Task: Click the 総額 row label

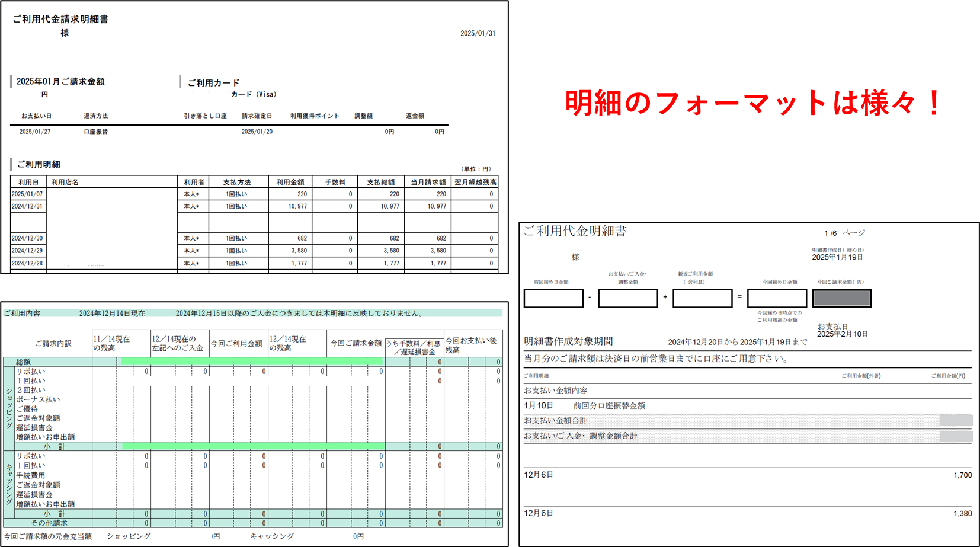Action: pyautogui.click(x=23, y=362)
